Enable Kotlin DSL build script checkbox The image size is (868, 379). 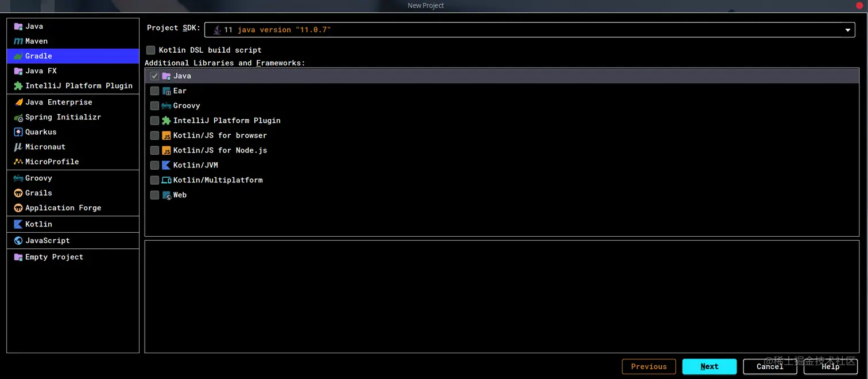(x=150, y=50)
